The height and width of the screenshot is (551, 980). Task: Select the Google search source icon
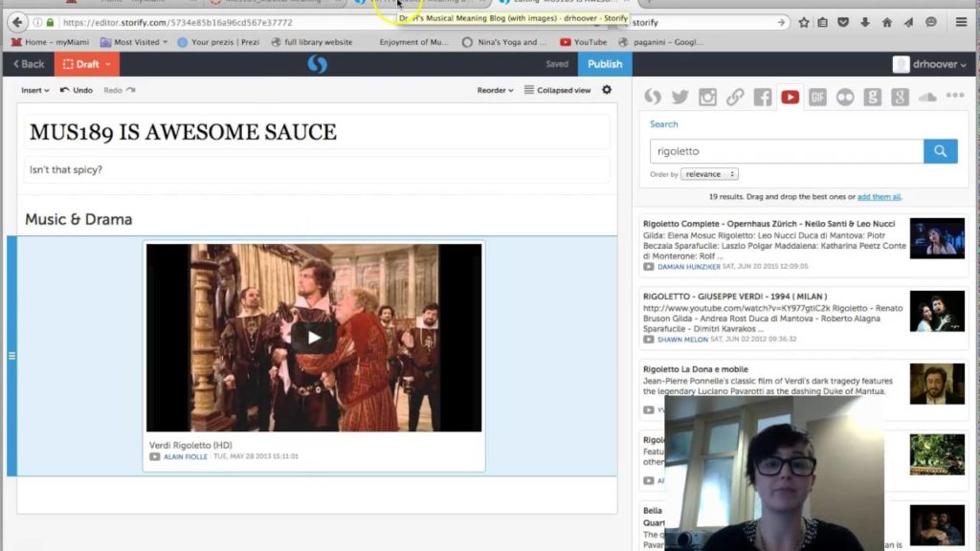873,97
